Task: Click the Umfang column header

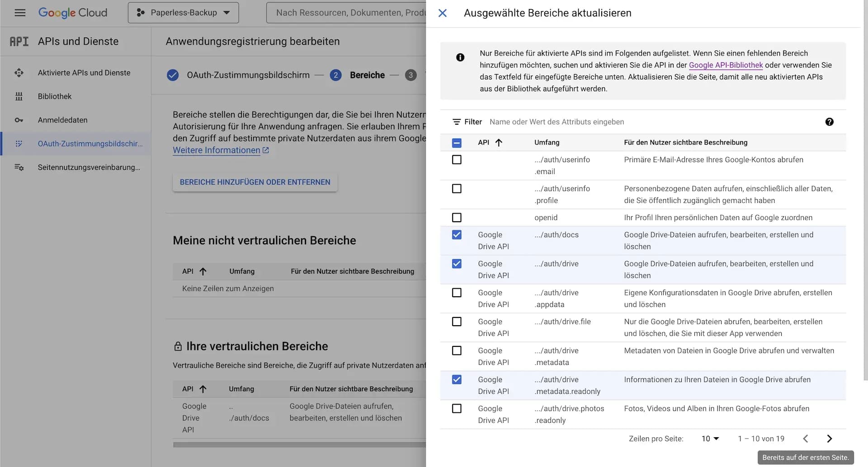Action: (x=547, y=142)
